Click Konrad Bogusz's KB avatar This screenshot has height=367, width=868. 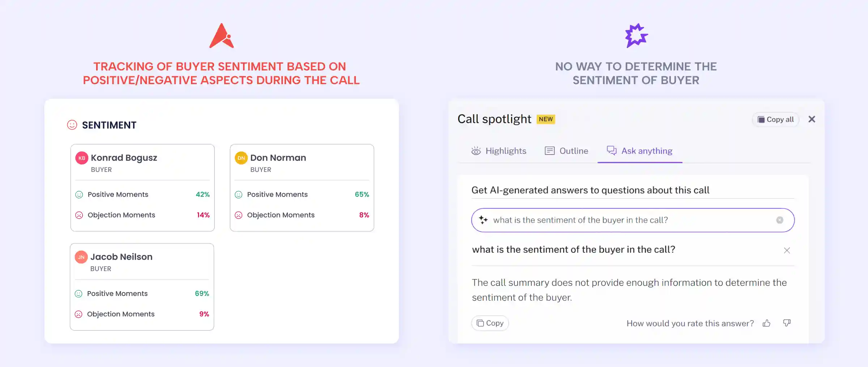pyautogui.click(x=82, y=158)
